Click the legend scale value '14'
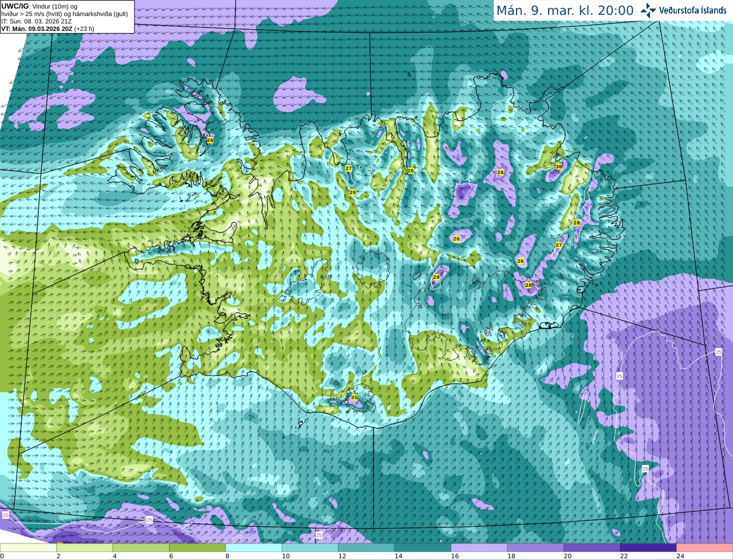The height and width of the screenshot is (560, 733). point(399,556)
